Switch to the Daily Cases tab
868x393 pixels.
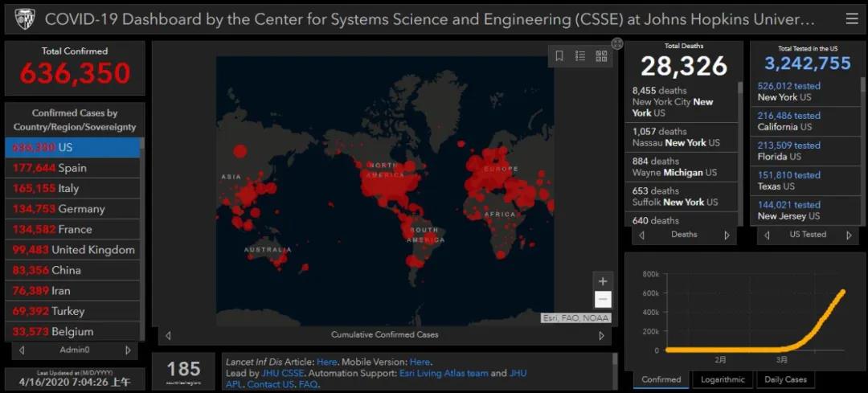click(x=785, y=379)
